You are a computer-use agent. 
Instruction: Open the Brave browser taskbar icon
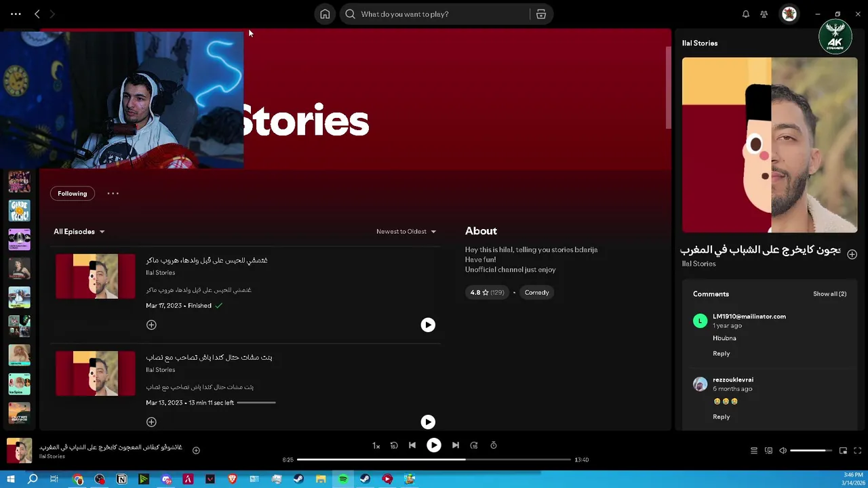233,479
